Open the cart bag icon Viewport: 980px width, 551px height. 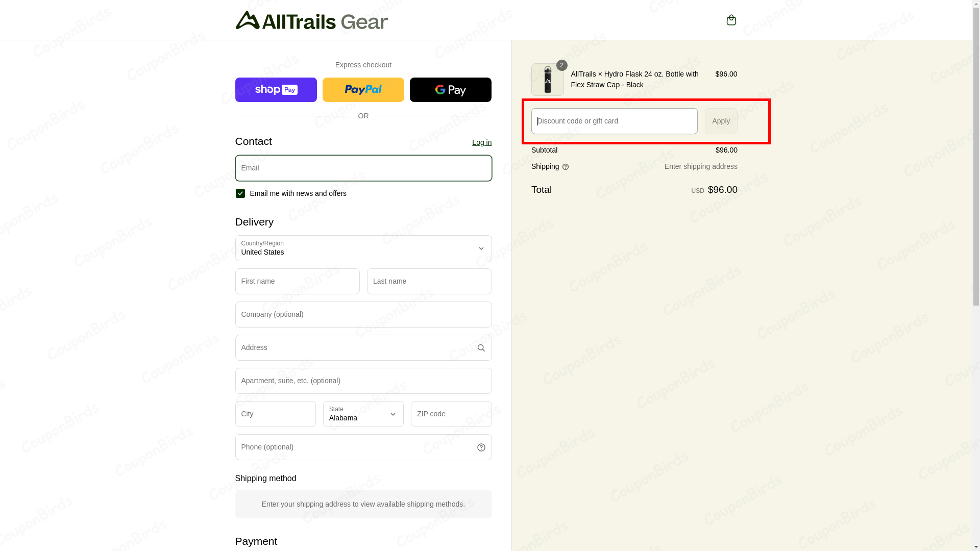pyautogui.click(x=731, y=20)
